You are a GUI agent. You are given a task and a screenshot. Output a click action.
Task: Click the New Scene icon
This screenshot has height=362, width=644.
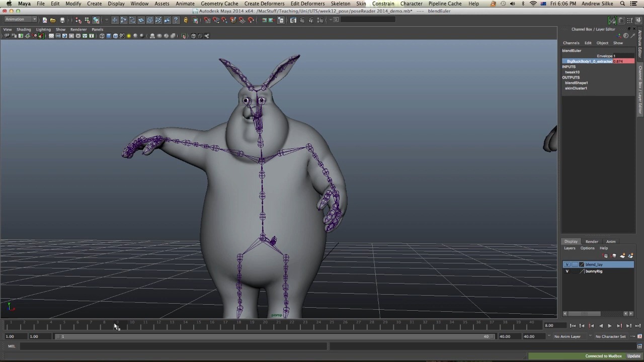(x=44, y=20)
